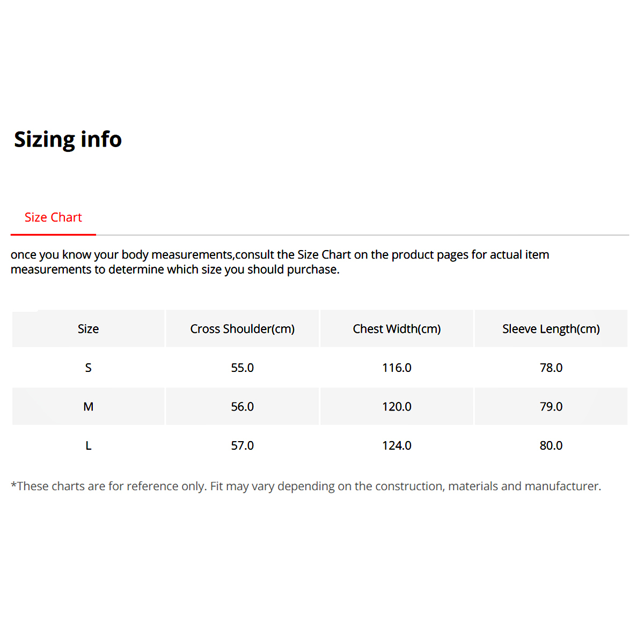Select the 56.0 cross shoulder value
Viewport: 644px width, 644px height.
pyautogui.click(x=243, y=407)
